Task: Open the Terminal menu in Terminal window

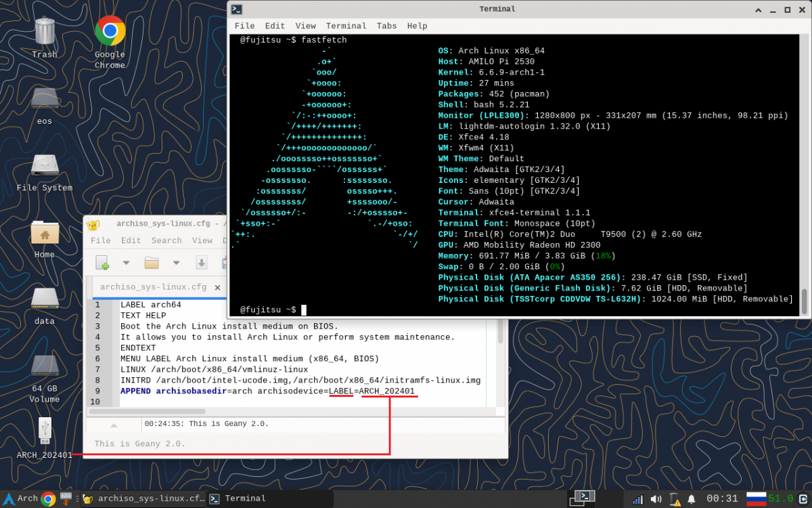Action: (346, 26)
